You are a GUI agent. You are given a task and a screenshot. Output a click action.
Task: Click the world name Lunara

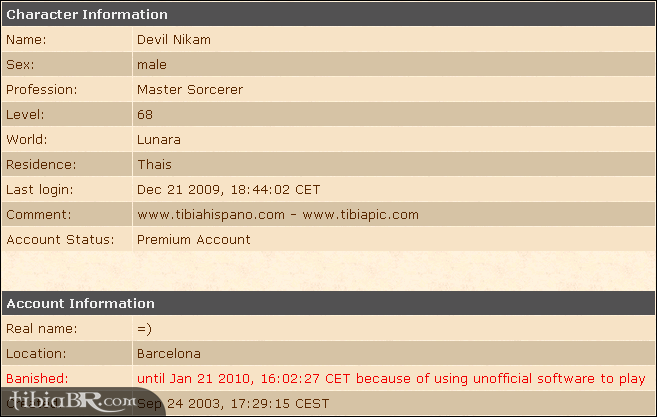[158, 140]
